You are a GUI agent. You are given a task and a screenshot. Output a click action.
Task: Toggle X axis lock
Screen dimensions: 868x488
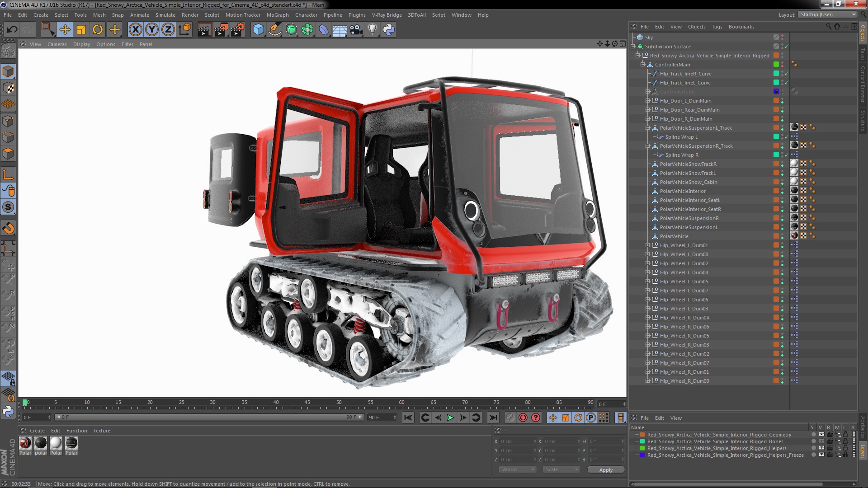point(135,30)
